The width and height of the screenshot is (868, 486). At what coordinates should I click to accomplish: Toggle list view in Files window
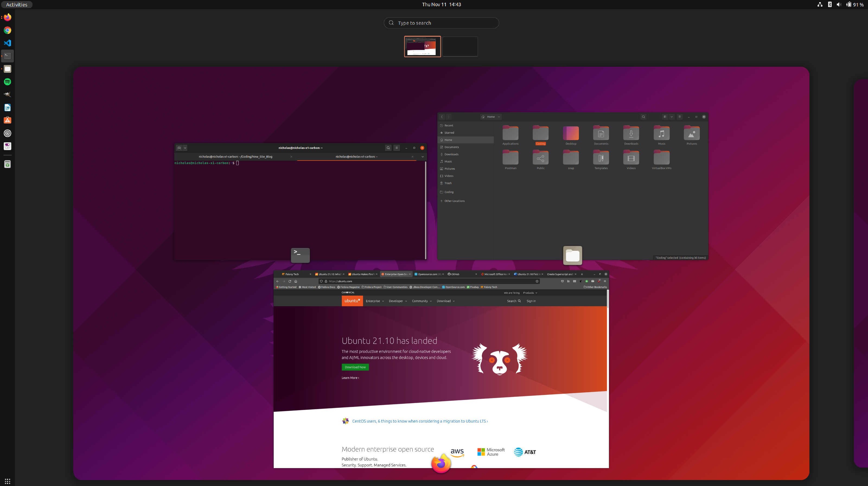pyautogui.click(x=665, y=117)
